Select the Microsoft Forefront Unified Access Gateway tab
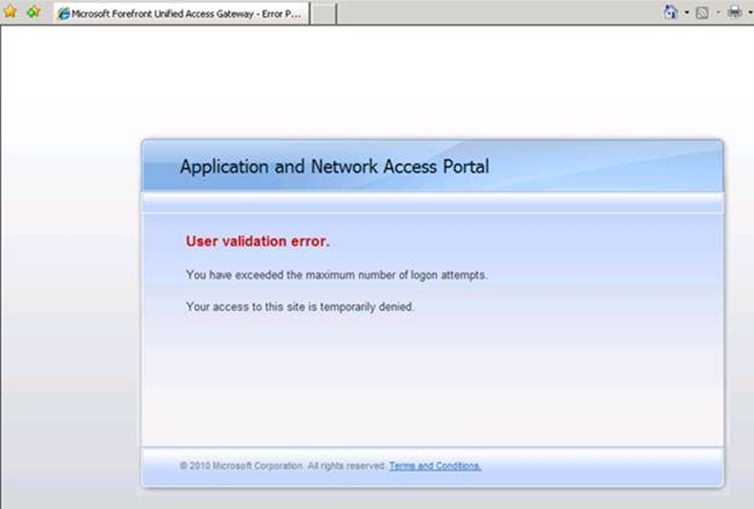The height and width of the screenshot is (509, 754). click(185, 13)
